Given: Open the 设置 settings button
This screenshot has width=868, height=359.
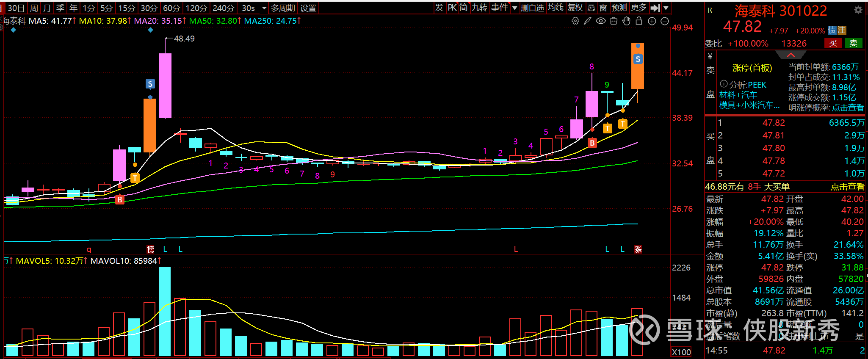Looking at the screenshot, I should [308, 8].
